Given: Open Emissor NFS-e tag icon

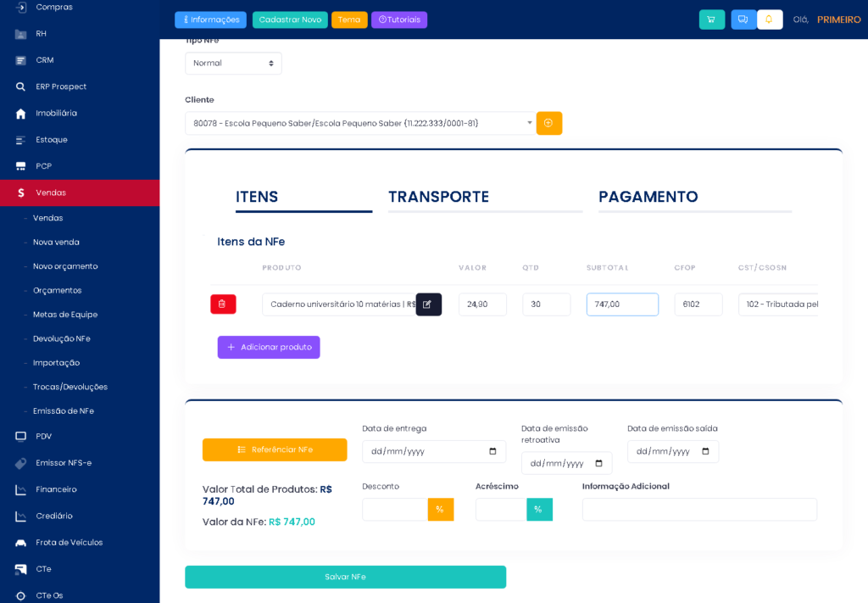Looking at the screenshot, I should pos(20,463).
